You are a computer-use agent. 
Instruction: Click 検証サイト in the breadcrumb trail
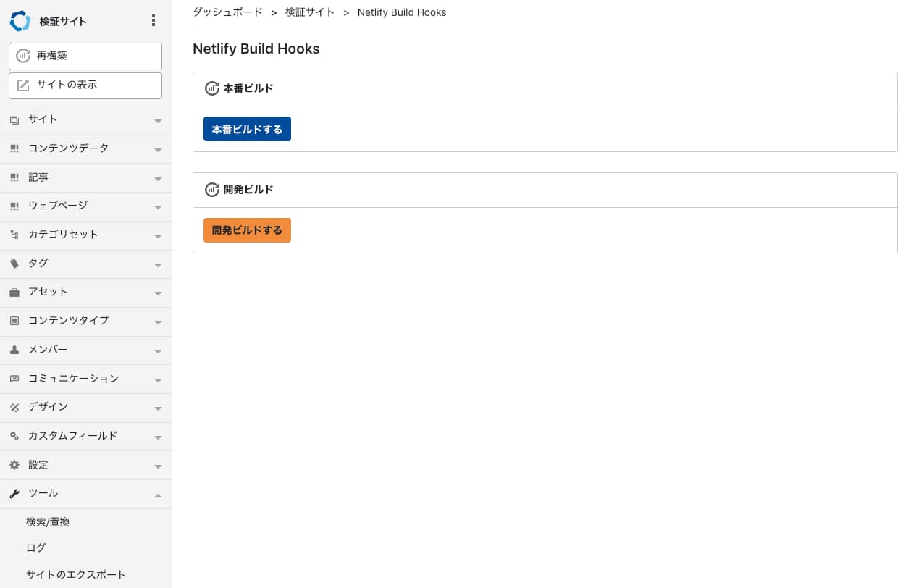click(311, 12)
